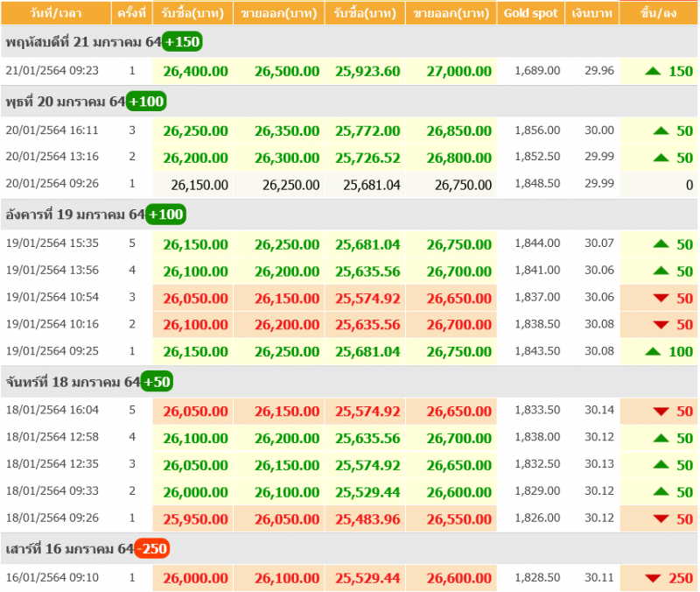Click the พุธที่ 20 มกราคม 64 group heading
This screenshot has width=700, height=592.
pyautogui.click(x=65, y=102)
